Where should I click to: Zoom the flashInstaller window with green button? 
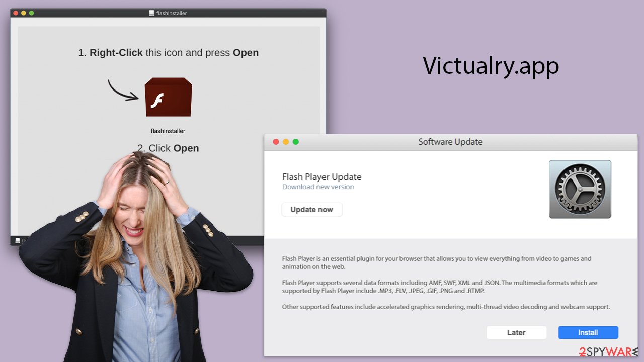pos(31,13)
